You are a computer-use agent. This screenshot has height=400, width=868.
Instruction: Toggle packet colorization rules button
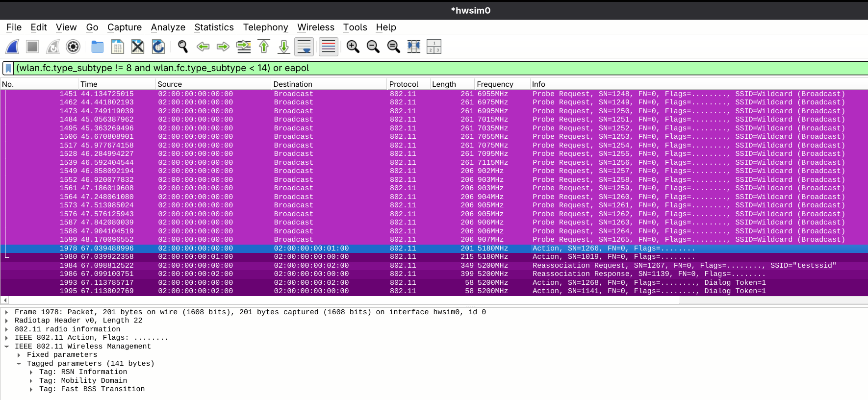click(x=329, y=47)
